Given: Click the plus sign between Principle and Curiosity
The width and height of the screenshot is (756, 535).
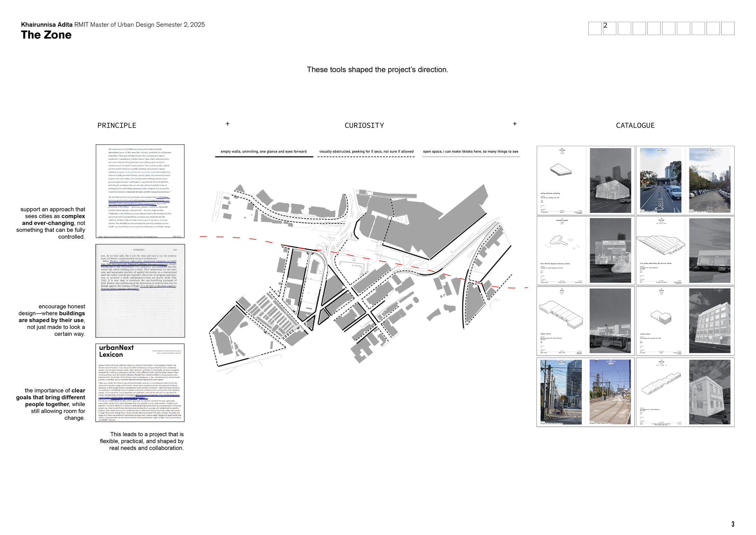Looking at the screenshot, I should pos(227,124).
